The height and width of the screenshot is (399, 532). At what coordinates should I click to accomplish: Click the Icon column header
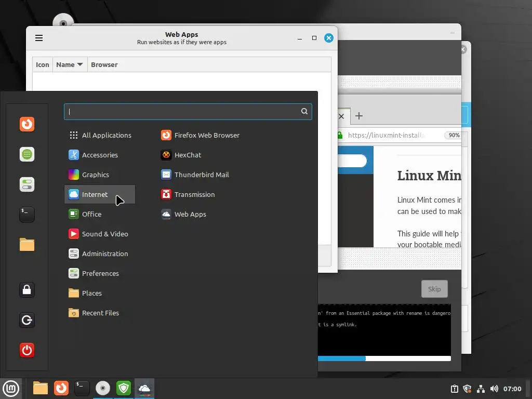(43, 64)
